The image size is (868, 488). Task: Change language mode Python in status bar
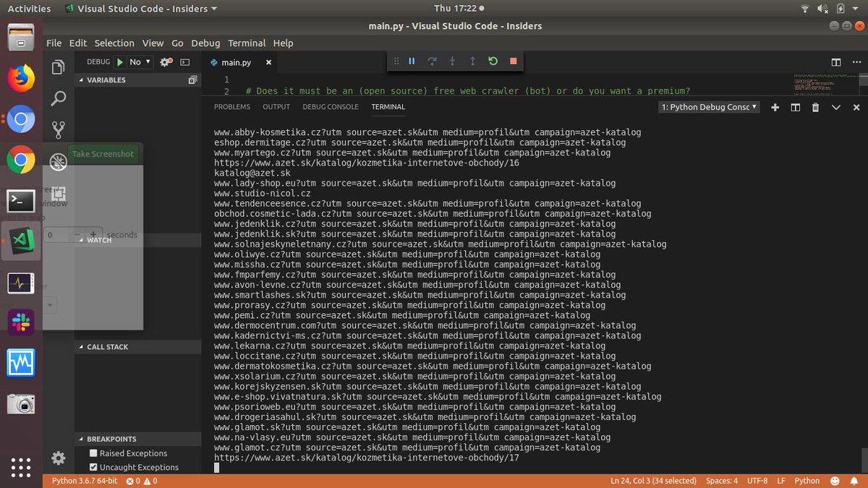pyautogui.click(x=807, y=481)
